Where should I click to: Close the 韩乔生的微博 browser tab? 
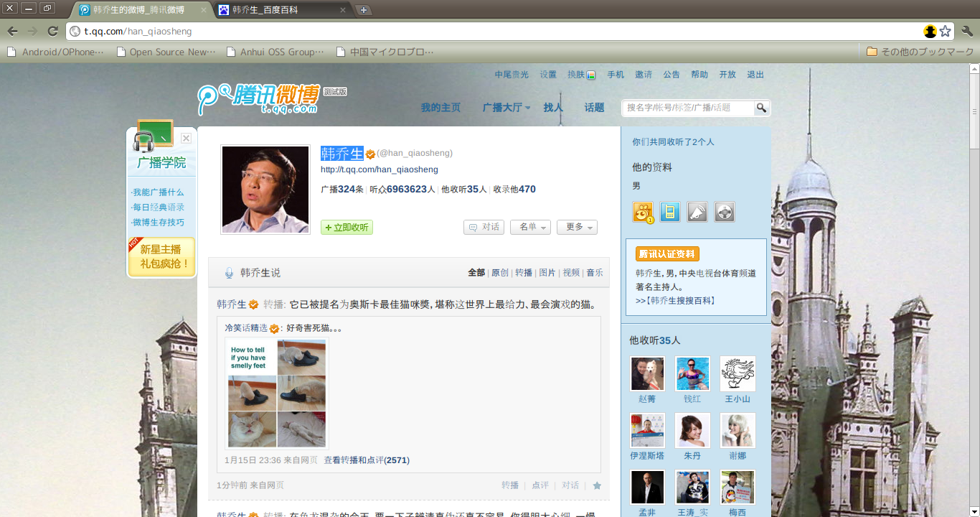pos(202,10)
